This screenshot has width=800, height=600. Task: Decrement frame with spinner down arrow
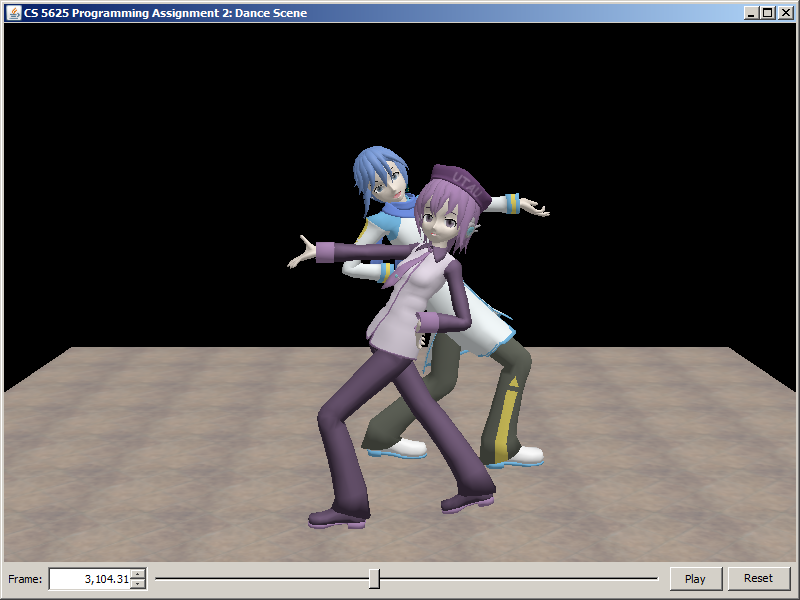click(138, 584)
